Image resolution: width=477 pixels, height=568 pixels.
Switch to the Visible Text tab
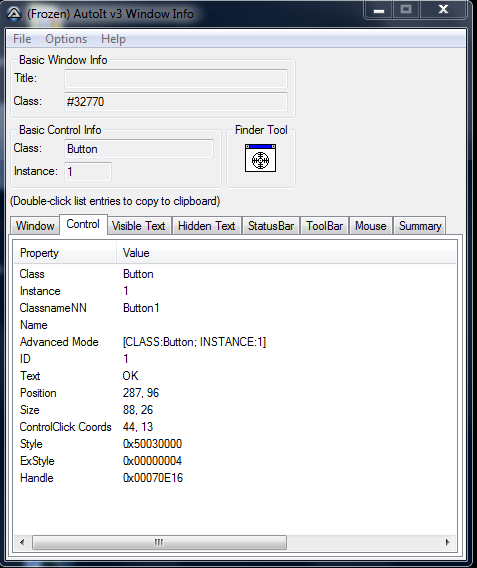pyautogui.click(x=139, y=226)
